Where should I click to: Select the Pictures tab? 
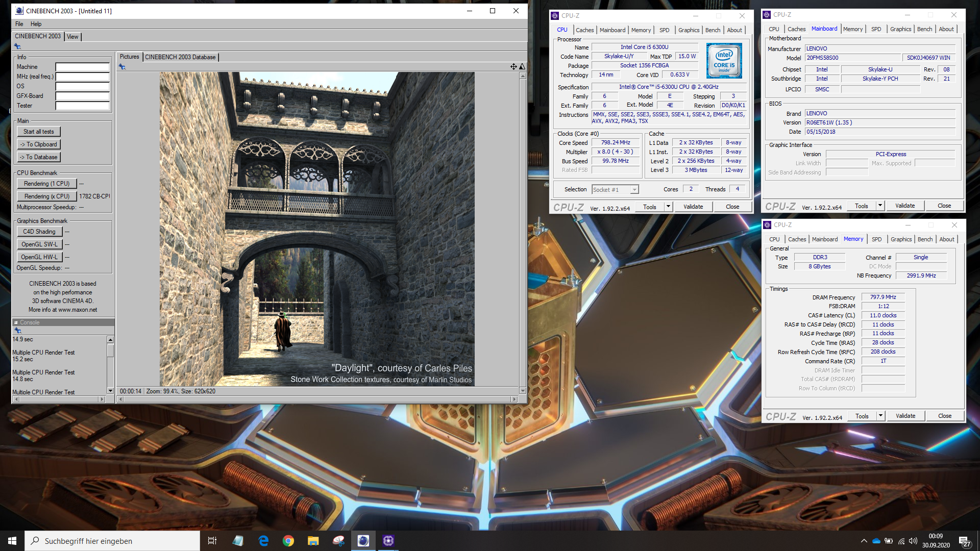129,57
